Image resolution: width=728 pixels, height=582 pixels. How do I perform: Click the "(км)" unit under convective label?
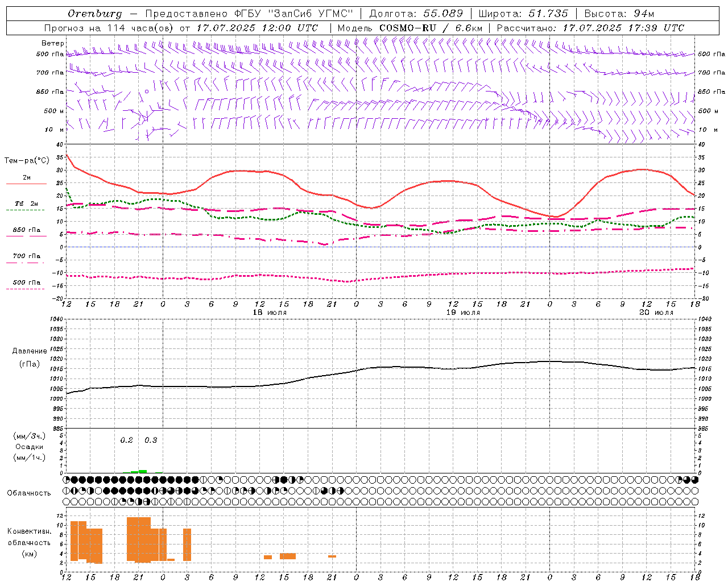click(29, 553)
